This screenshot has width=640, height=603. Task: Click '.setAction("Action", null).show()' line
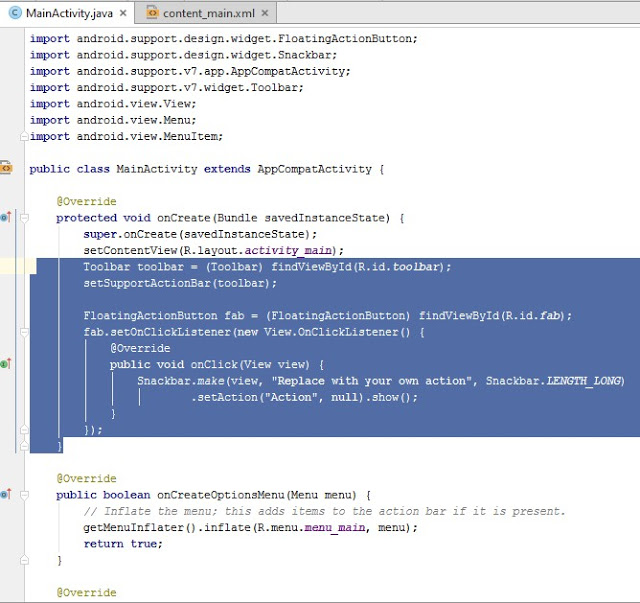coord(304,397)
